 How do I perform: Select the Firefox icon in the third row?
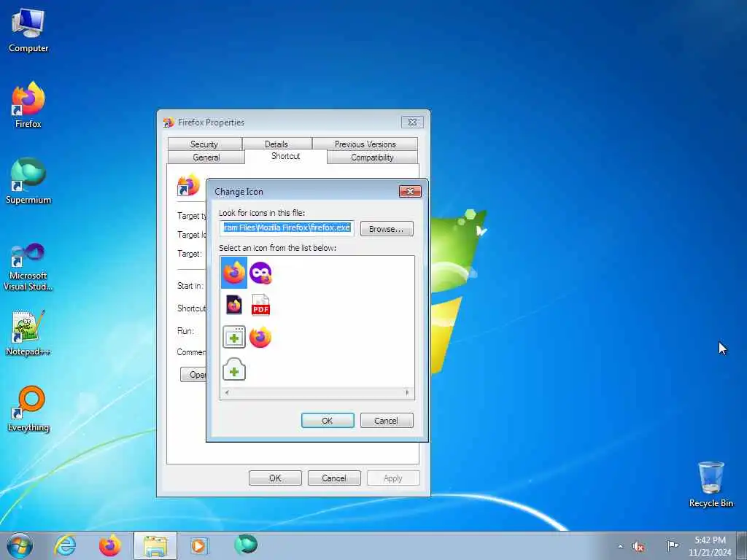[260, 337]
